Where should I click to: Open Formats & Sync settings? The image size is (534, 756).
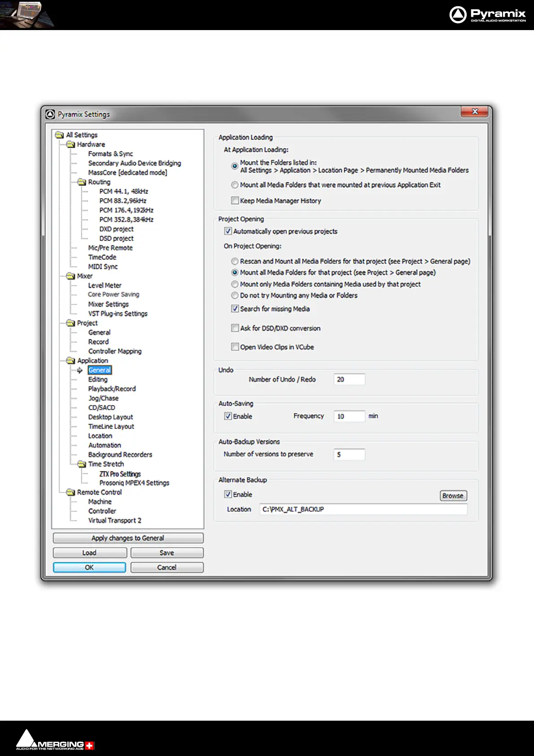tap(110, 154)
